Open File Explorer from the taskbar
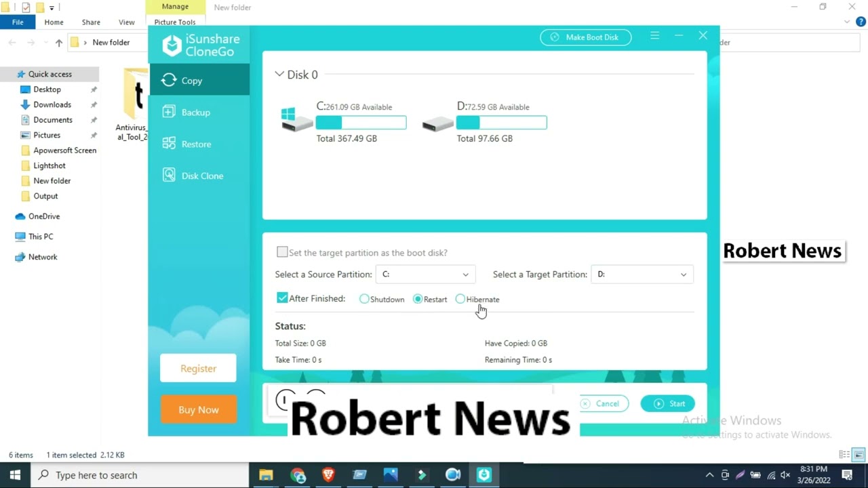This screenshot has height=488, width=868. pyautogui.click(x=266, y=475)
